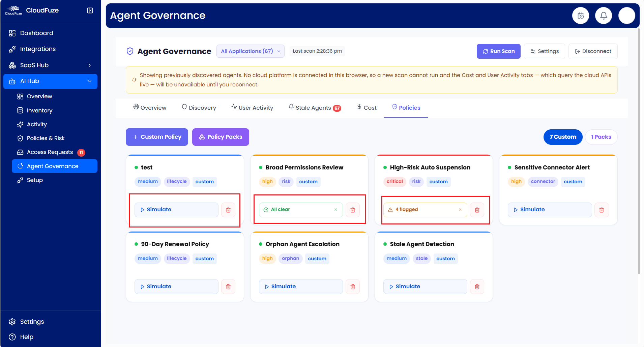Open Dashboard from the sidebar
The width and height of the screenshot is (644, 347).
(50, 33)
